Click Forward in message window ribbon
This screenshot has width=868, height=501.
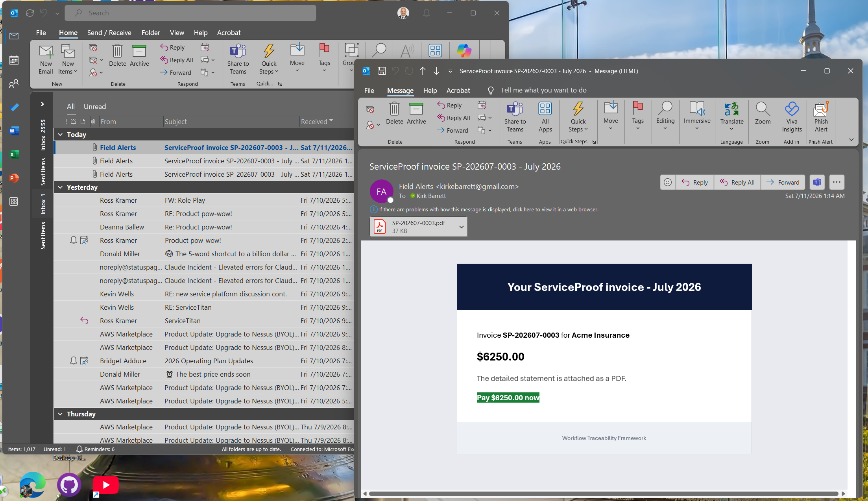click(452, 131)
